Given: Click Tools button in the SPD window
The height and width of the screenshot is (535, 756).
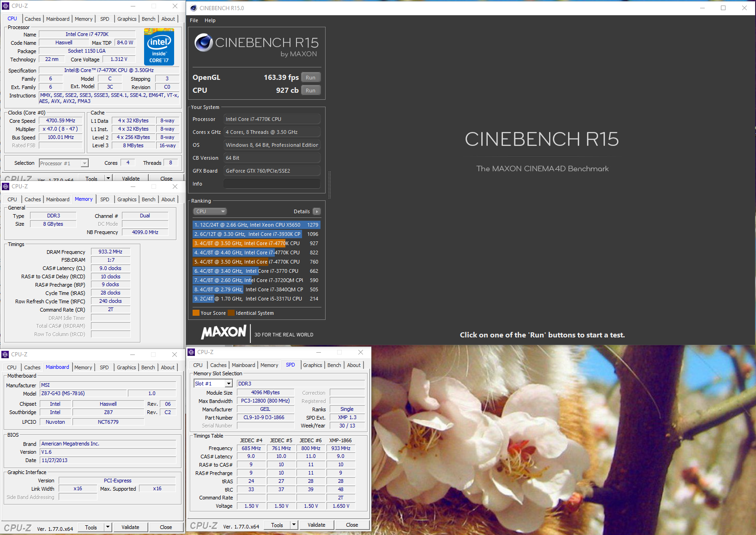Looking at the screenshot, I should pyautogui.click(x=277, y=525).
